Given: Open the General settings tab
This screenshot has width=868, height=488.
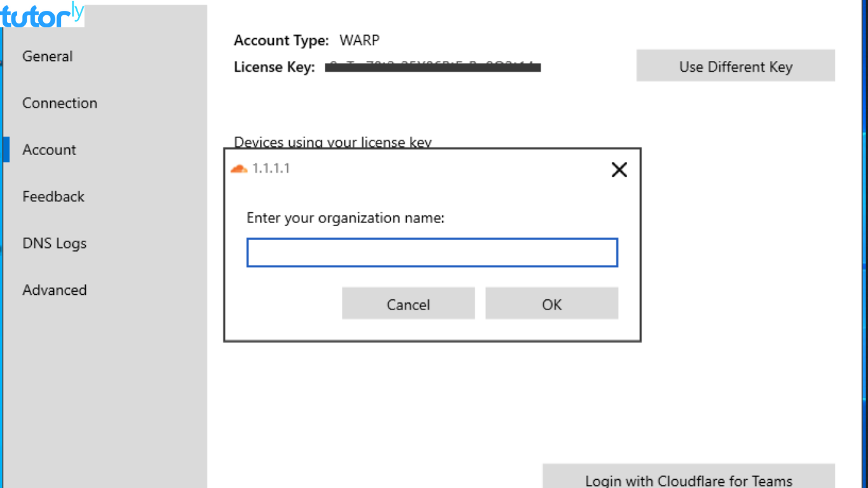Looking at the screenshot, I should click(48, 56).
